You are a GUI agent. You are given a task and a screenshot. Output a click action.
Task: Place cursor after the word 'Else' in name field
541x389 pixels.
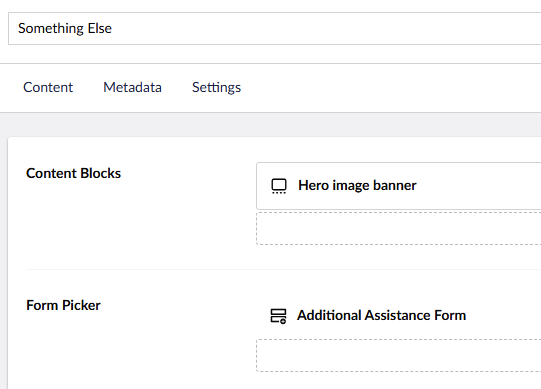[112, 28]
